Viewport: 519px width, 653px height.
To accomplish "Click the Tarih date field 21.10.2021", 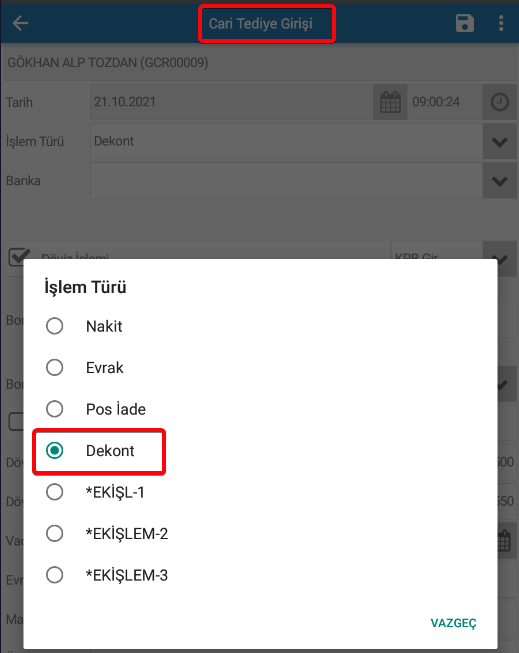I will tap(232, 102).
